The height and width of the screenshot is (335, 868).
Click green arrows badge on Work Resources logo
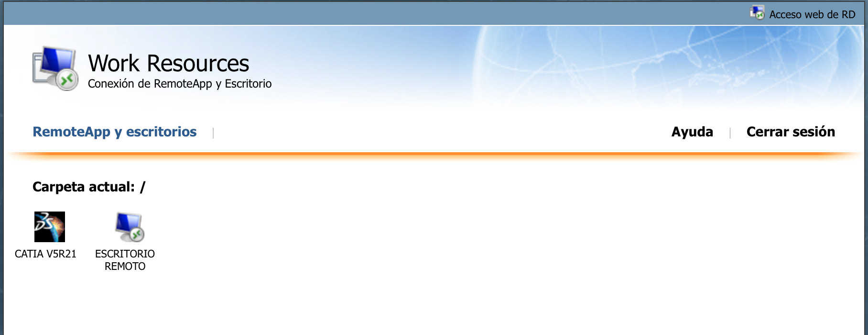click(x=67, y=79)
